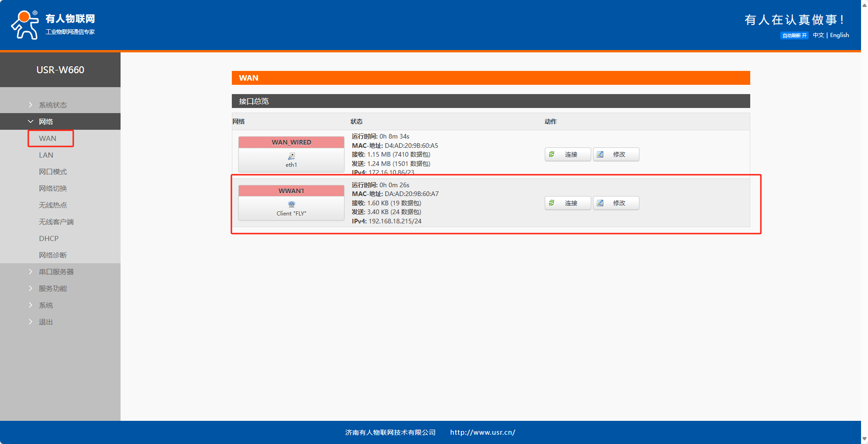Screen dimensions: 868x444
Task: Open the 网络切换 submenu item
Action: point(53,189)
